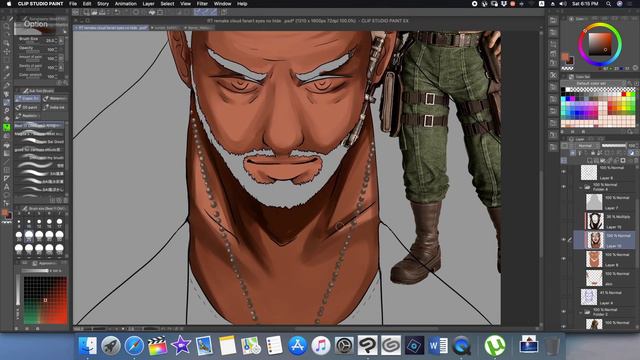Toggle visibility of Folder 4
Image resolution: width=640 pixels, height=360 pixels.
click(x=564, y=187)
